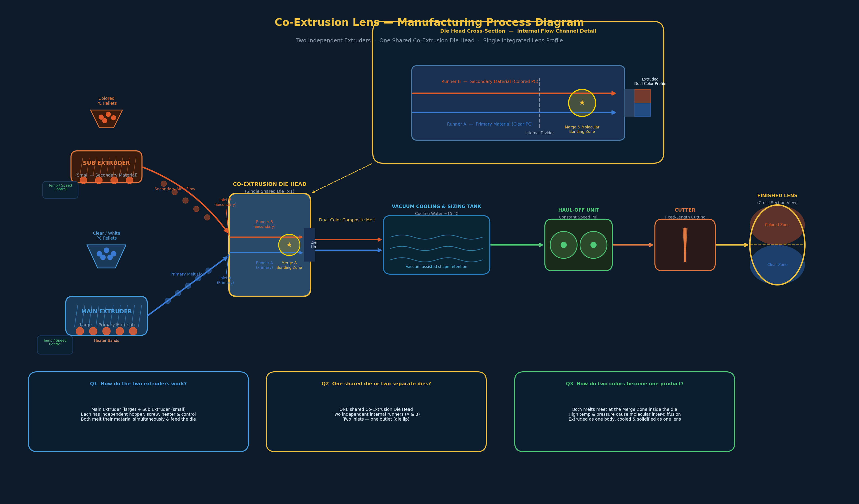
Task: Click the cutter blade icon
Action: pos(685,245)
